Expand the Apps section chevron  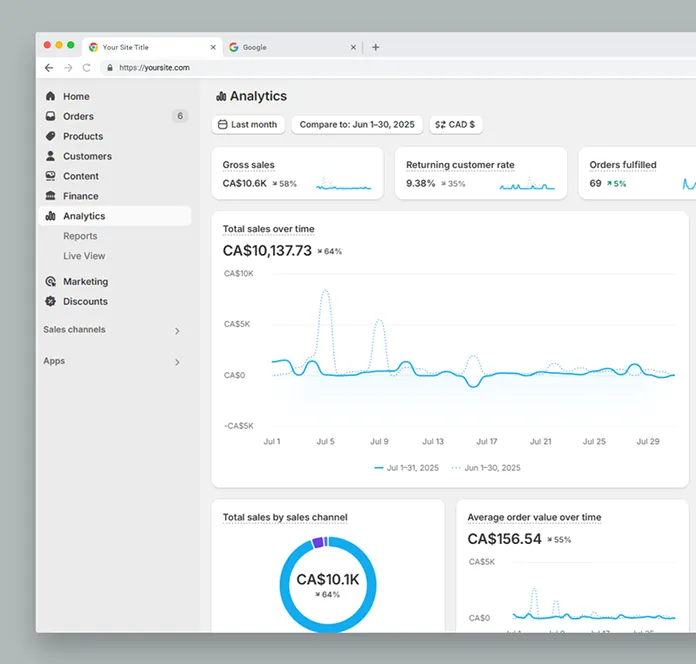[x=177, y=362]
